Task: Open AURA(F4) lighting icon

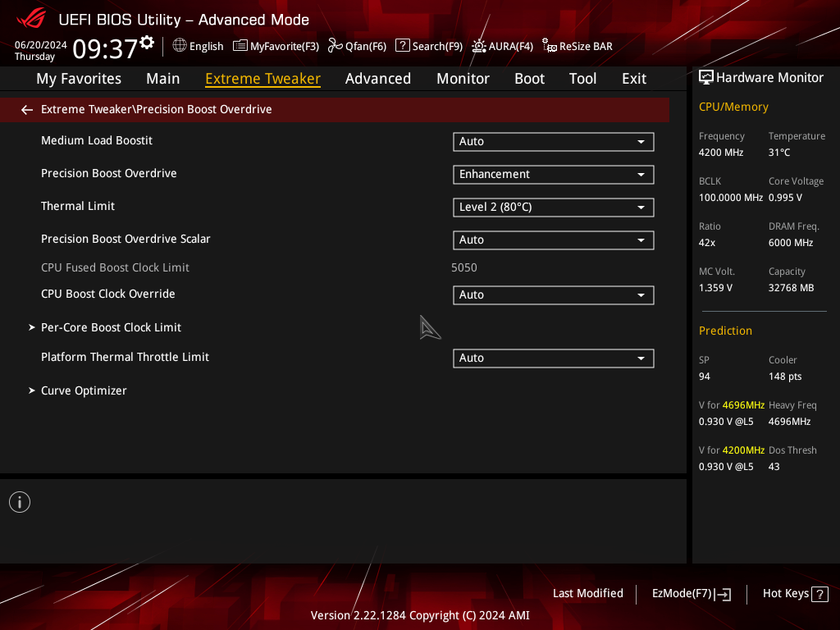Action: click(478, 46)
